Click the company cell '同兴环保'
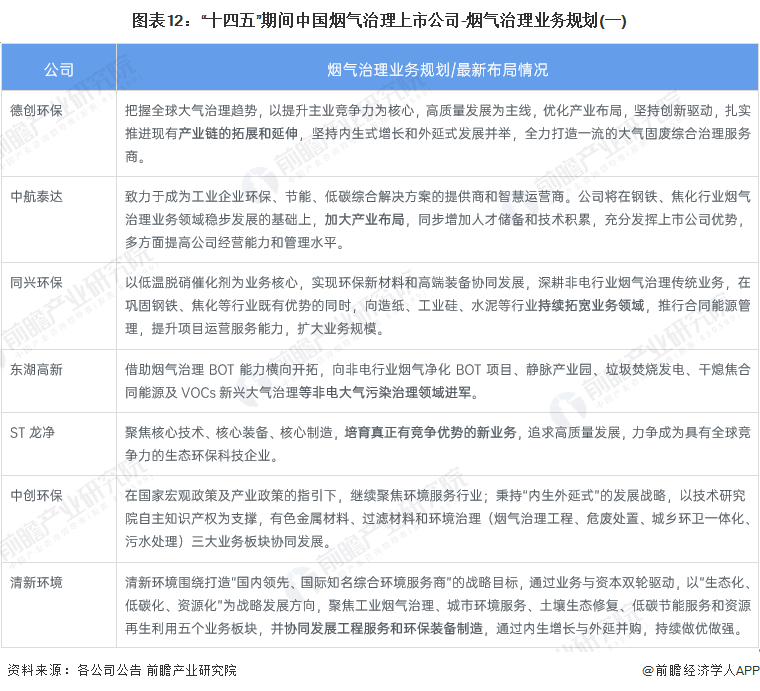760x691 pixels. click(x=36, y=283)
